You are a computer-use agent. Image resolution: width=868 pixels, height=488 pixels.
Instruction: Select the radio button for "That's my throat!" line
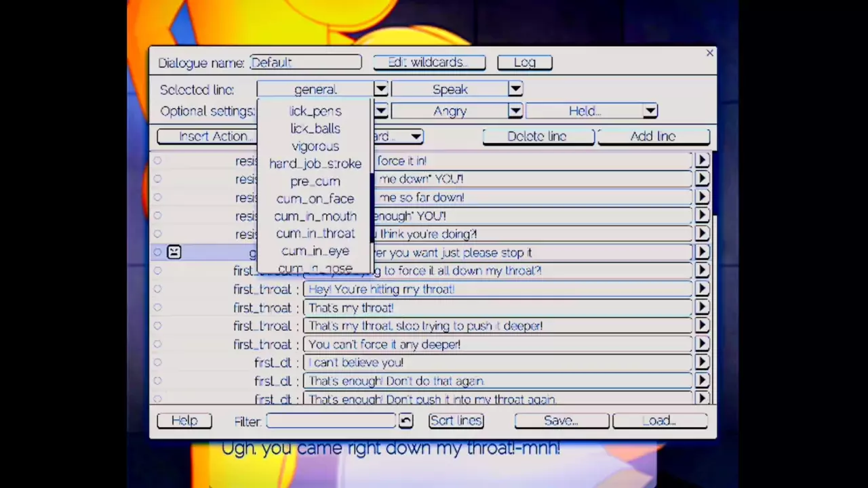pos(157,308)
